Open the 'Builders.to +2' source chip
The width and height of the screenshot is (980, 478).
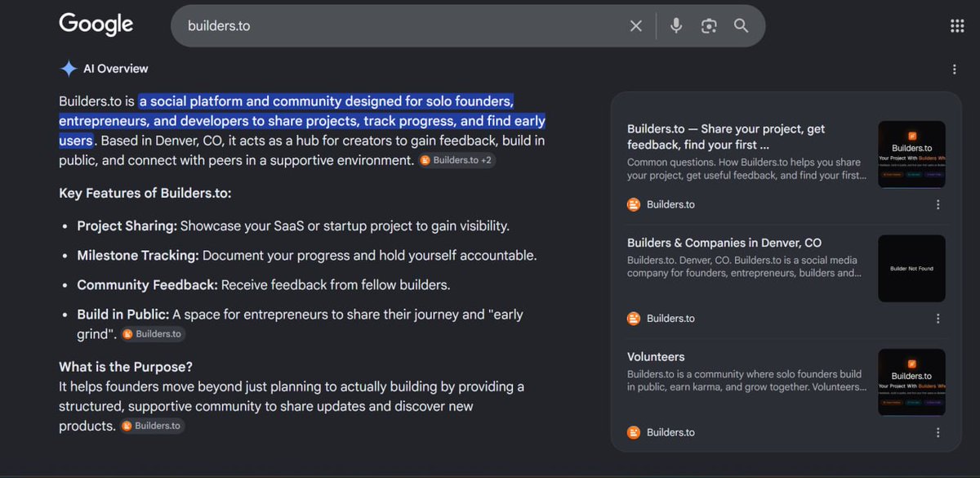click(457, 160)
